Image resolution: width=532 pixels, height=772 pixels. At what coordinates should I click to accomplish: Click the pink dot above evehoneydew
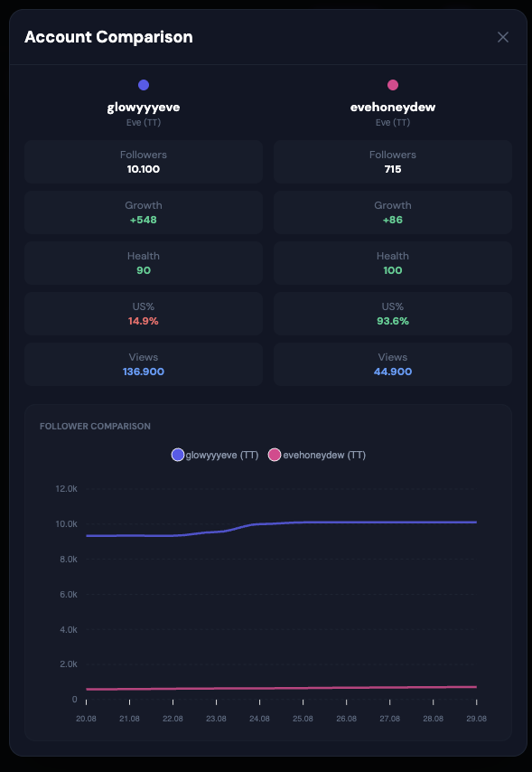[393, 85]
